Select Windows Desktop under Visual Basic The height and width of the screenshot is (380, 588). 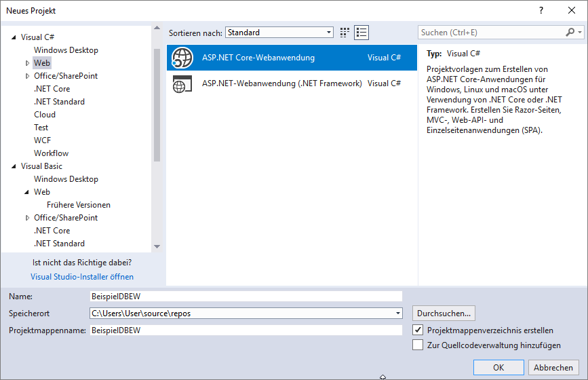coord(66,179)
